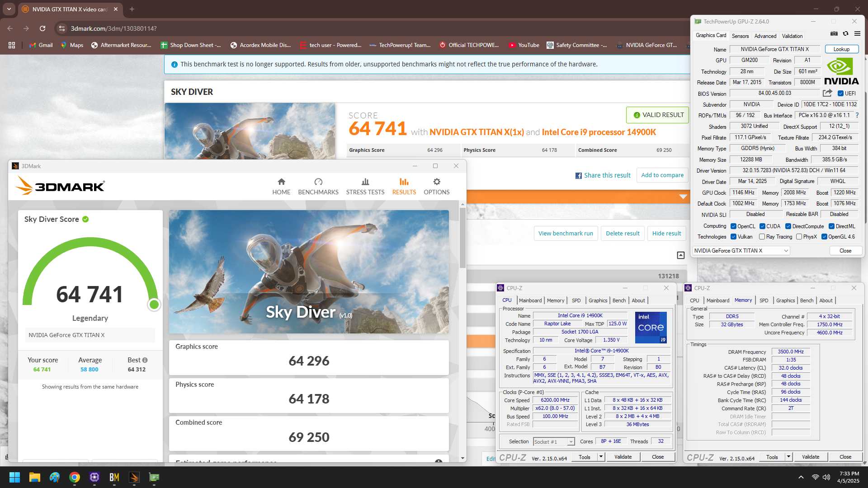The width and height of the screenshot is (868, 488).
Task: Show hidden system tray icons
Action: point(801,477)
